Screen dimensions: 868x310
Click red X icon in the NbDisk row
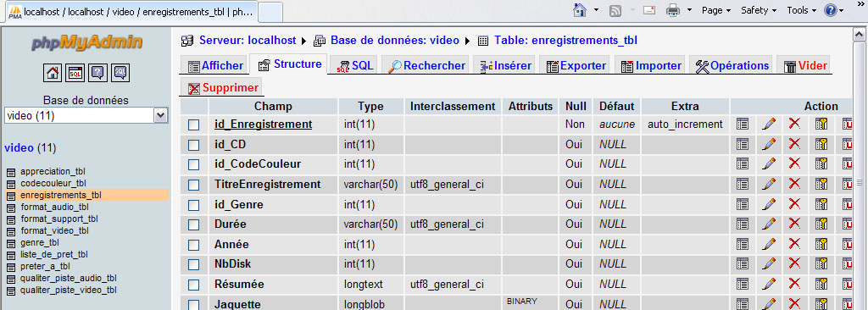click(x=794, y=264)
